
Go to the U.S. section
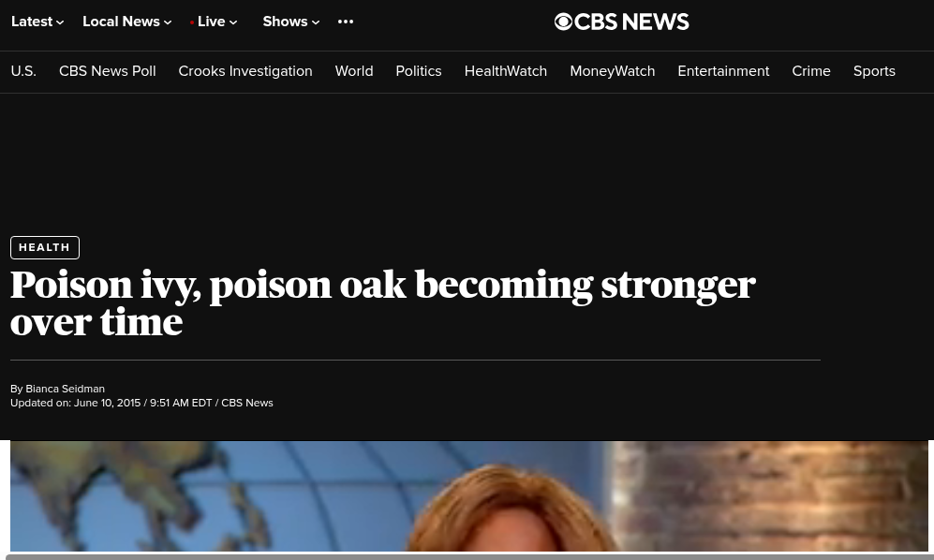pyautogui.click(x=23, y=71)
